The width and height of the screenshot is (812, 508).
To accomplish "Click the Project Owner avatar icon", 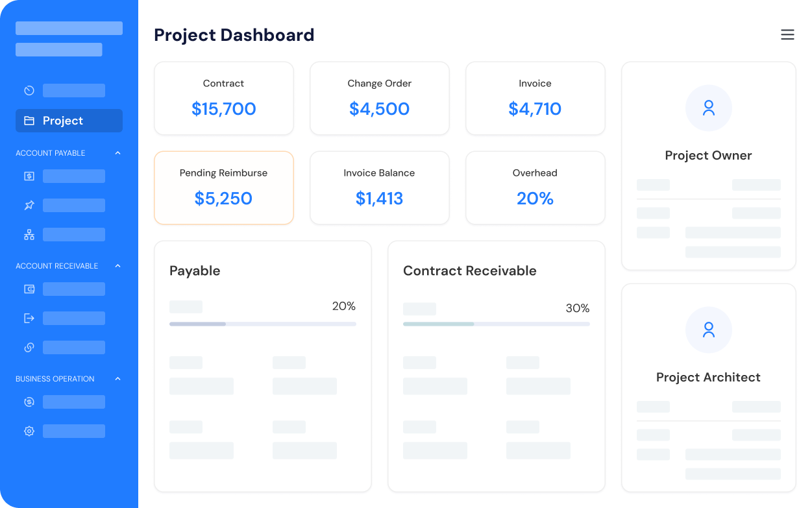I will [x=708, y=108].
